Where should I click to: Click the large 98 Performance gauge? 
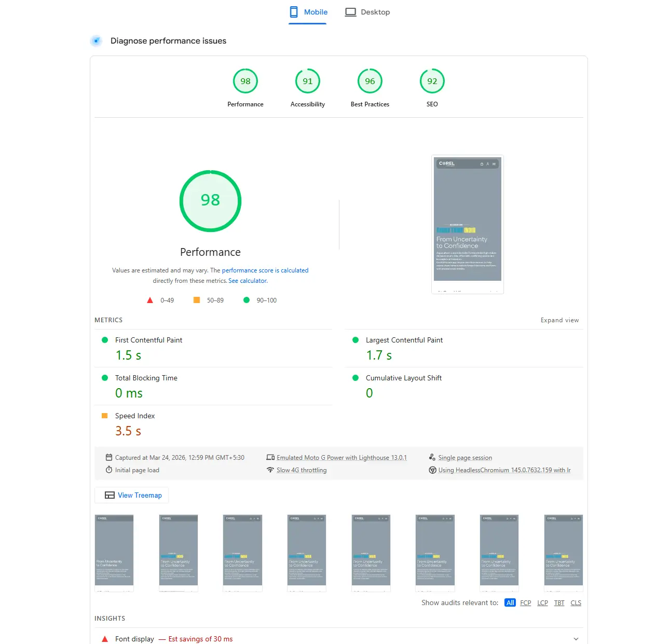click(210, 201)
